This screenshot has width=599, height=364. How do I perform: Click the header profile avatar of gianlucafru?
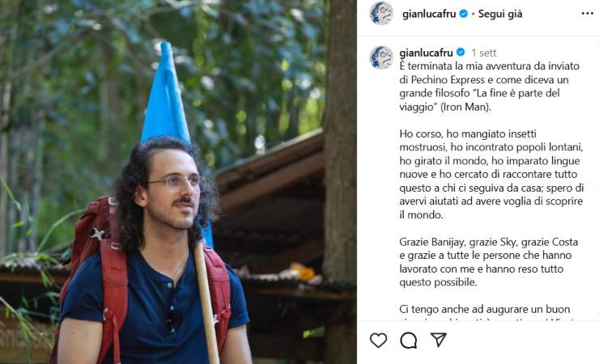tap(381, 14)
